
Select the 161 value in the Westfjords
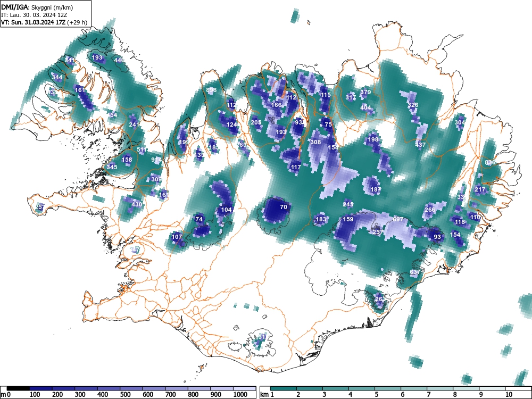[x=80, y=90]
